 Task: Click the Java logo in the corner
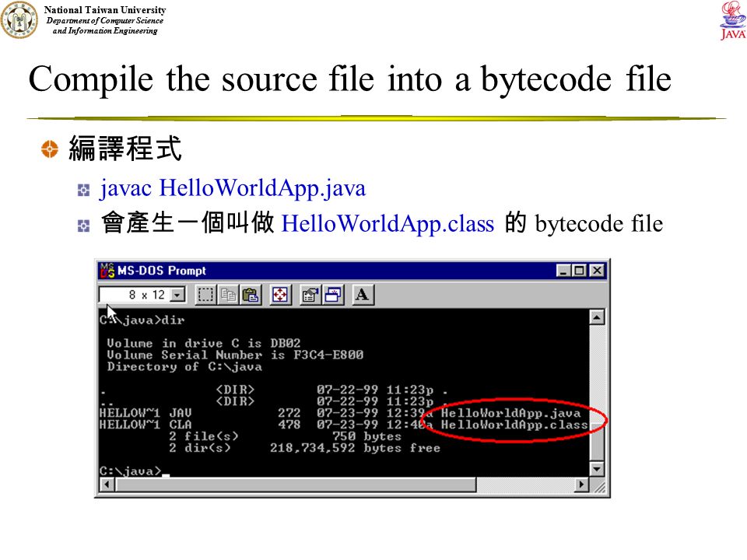tap(733, 20)
